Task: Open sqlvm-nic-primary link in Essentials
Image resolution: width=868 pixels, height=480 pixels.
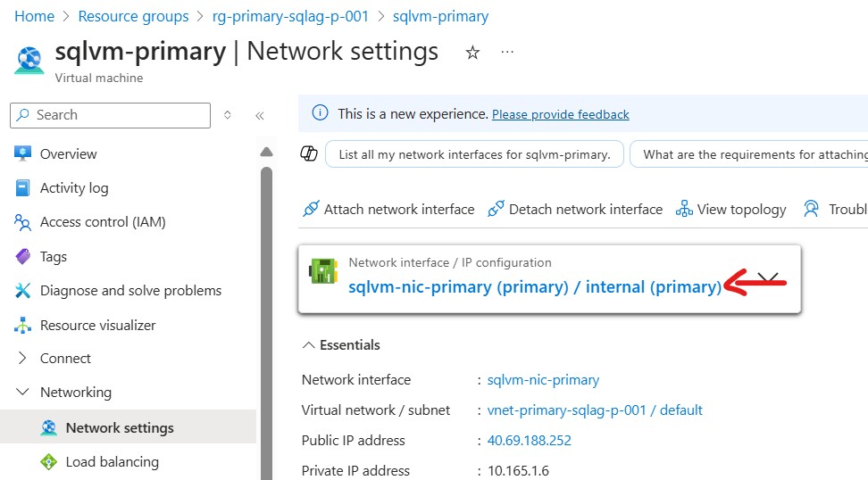Action: point(543,380)
